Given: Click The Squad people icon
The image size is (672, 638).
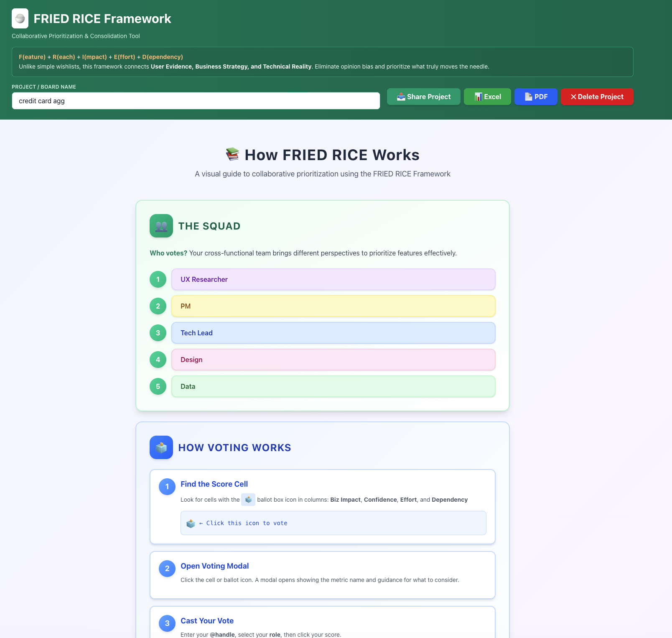Looking at the screenshot, I should coord(161,226).
